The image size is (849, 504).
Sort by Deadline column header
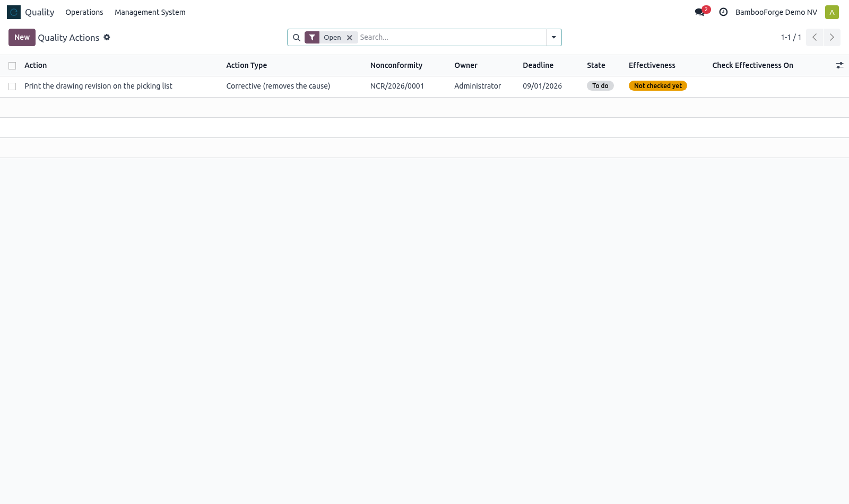(x=538, y=65)
